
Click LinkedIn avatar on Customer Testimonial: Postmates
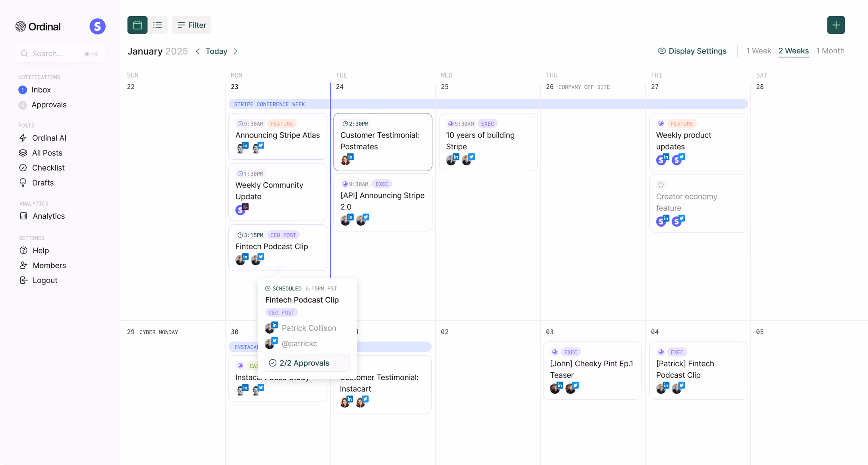[347, 159]
